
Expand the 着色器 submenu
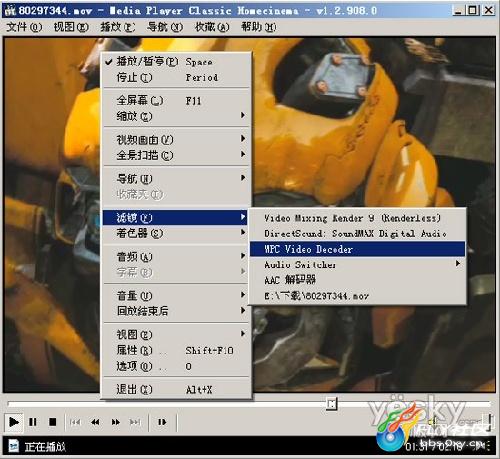[x=176, y=233]
